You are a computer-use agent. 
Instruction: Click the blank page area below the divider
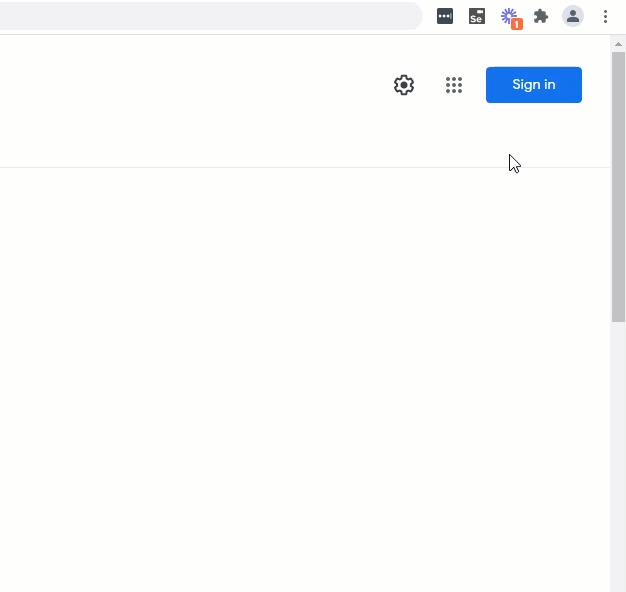tap(305, 379)
